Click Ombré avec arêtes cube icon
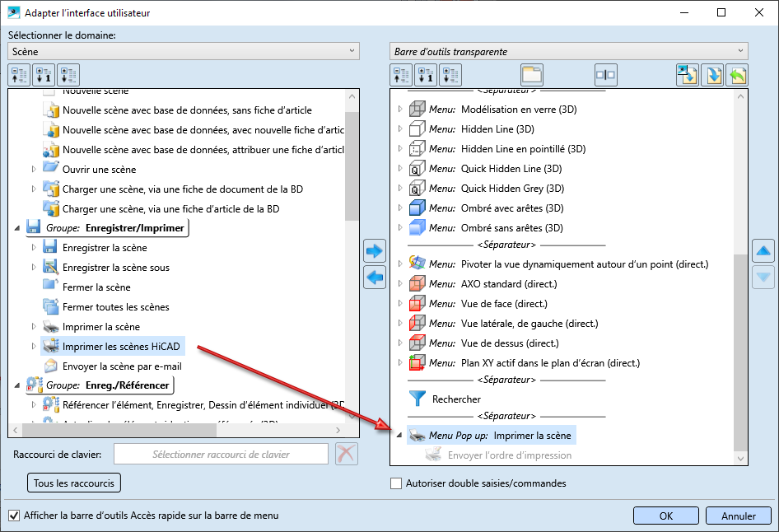Screen dimensions: 779x532 tap(417, 208)
